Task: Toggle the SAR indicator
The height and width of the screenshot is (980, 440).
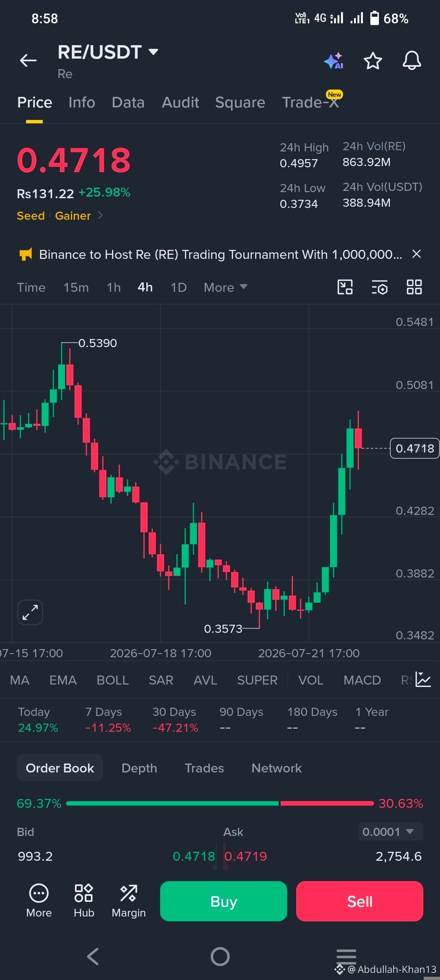Action: 161,680
